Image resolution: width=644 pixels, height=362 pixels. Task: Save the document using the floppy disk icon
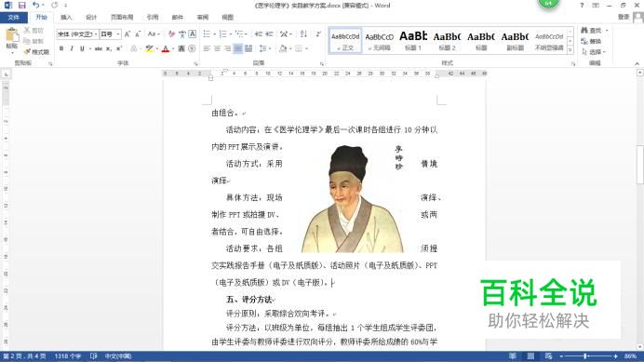tap(21, 6)
